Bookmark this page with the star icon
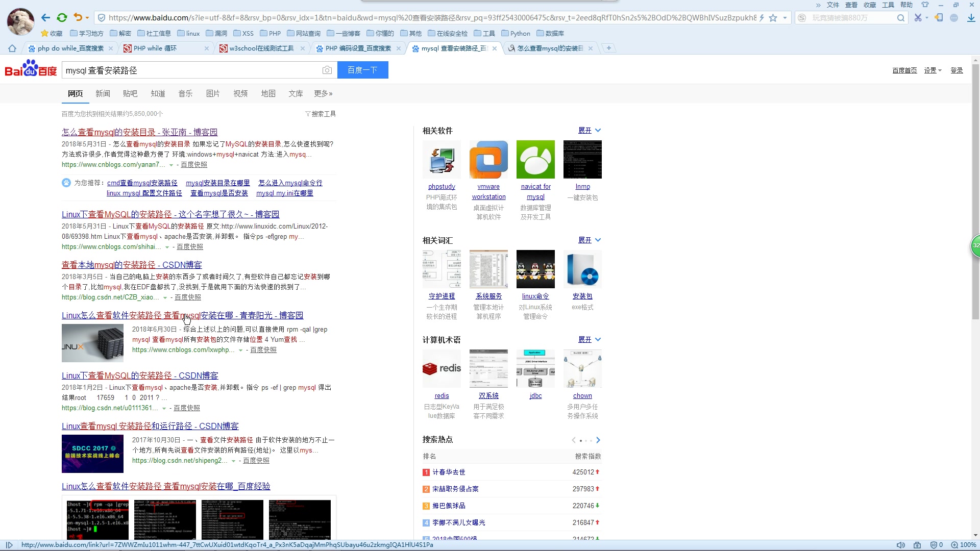The image size is (980, 551). coord(773,18)
